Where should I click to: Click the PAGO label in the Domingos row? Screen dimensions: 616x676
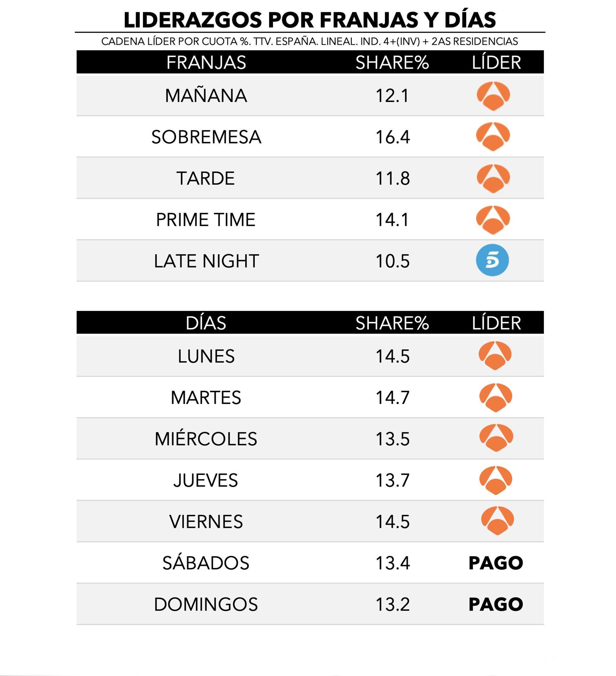pyautogui.click(x=496, y=605)
